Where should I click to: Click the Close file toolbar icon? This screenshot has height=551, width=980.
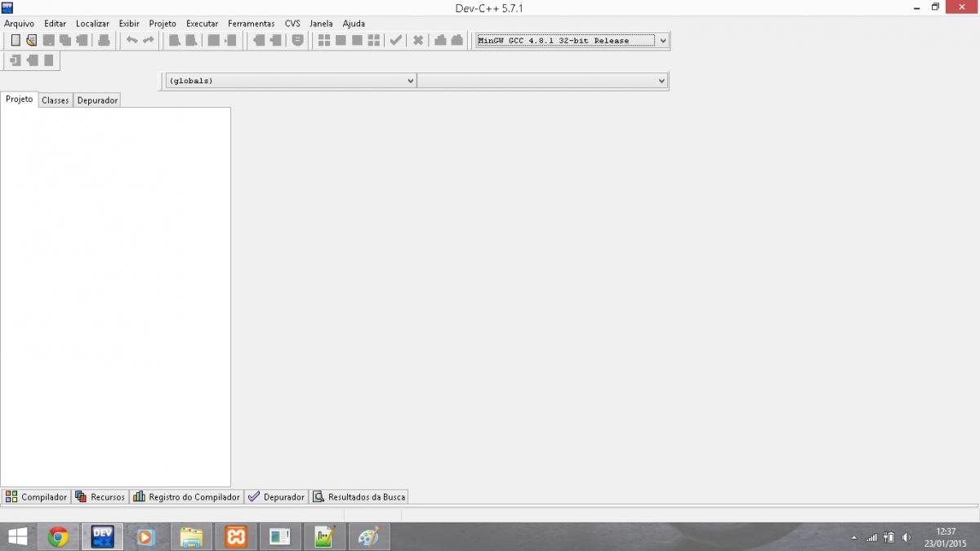[82, 40]
